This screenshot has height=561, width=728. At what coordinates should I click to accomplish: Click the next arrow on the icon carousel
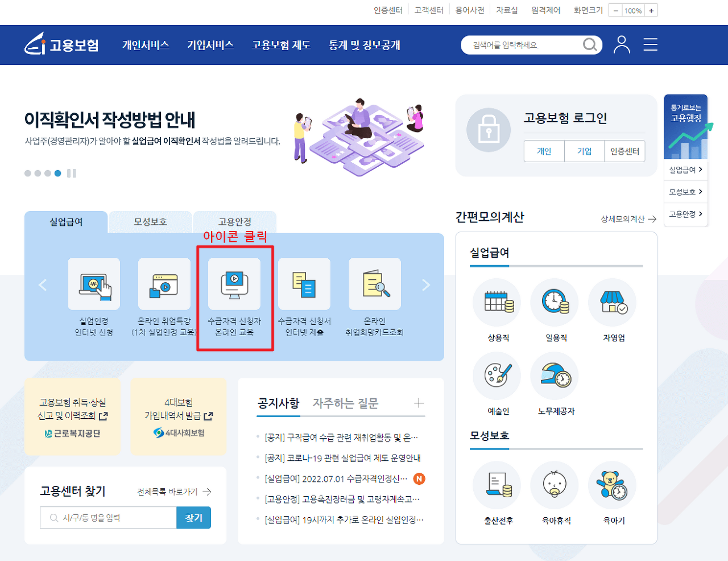point(425,284)
